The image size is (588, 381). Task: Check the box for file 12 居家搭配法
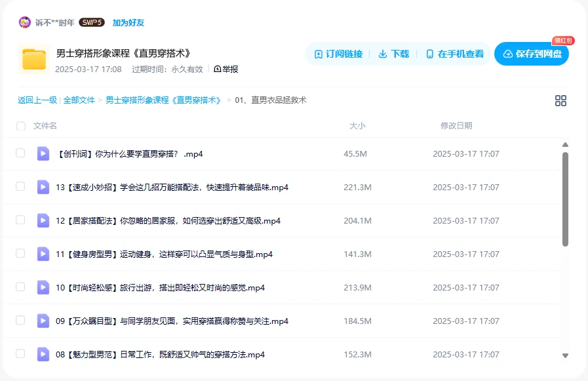20,220
